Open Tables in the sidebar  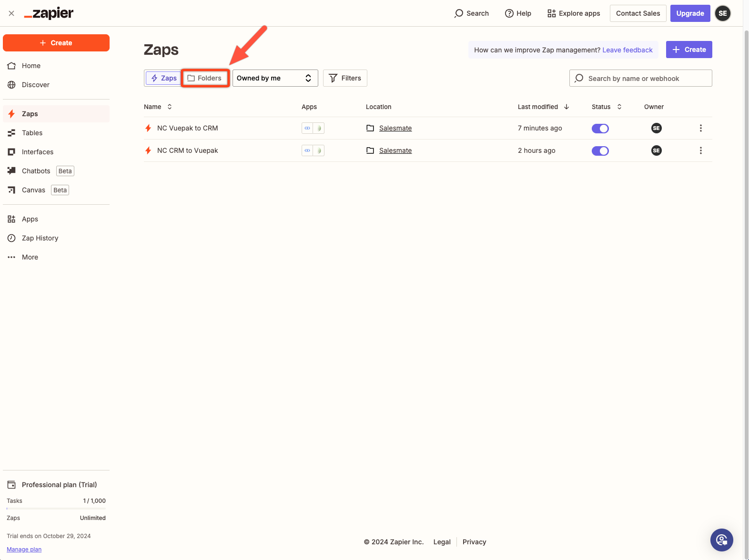[x=56, y=133]
